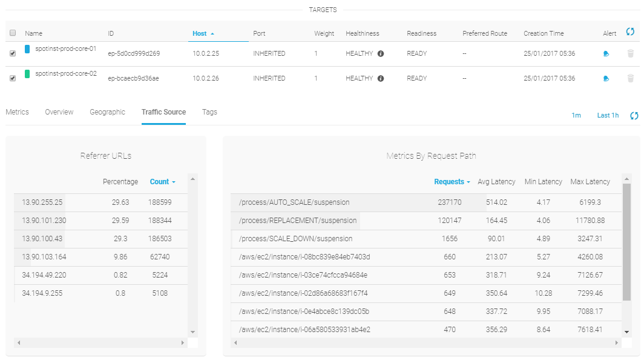
Task: Click the green color swatch for spotinst-prod-core-02
Action: pyautogui.click(x=27, y=74)
